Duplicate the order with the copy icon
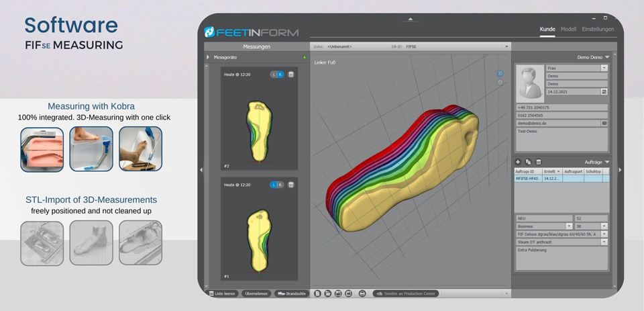This screenshot has height=311, width=644. click(x=528, y=162)
